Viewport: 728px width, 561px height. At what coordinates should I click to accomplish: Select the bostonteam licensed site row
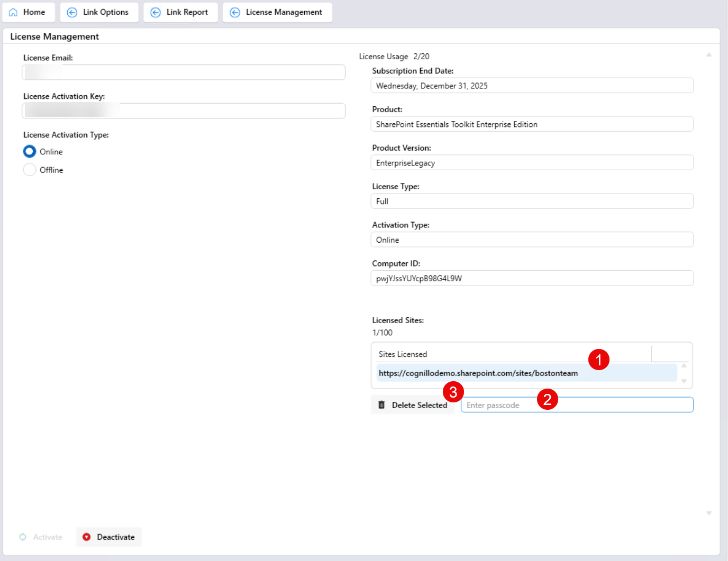click(526, 373)
